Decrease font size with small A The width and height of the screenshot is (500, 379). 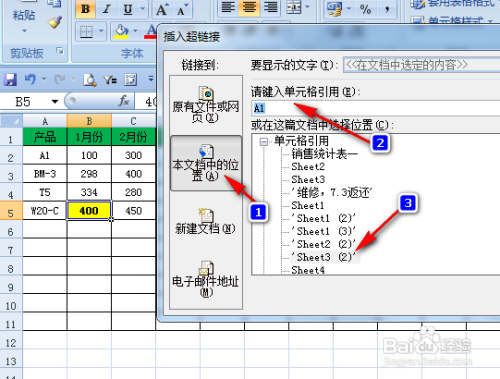pos(182,9)
